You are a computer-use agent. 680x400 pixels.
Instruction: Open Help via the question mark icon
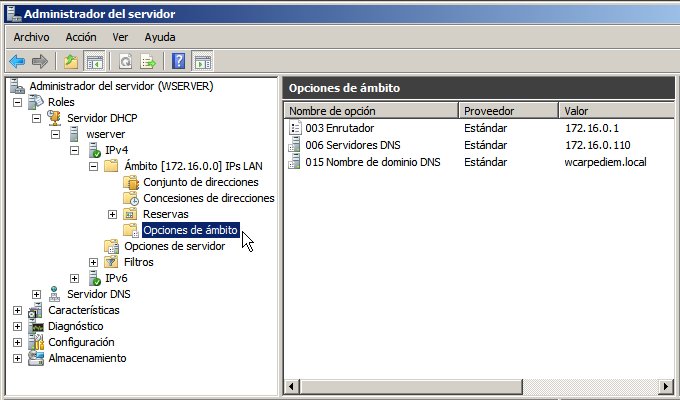(178, 61)
